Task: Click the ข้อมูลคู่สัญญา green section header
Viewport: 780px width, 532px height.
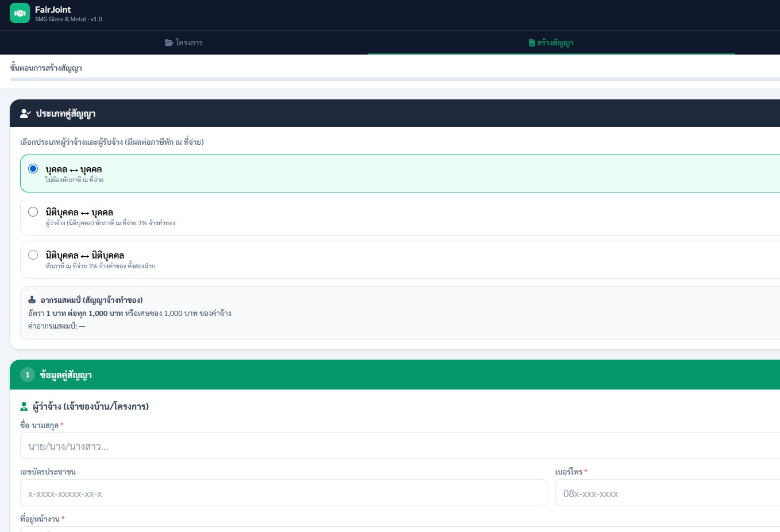Action: [x=395, y=375]
